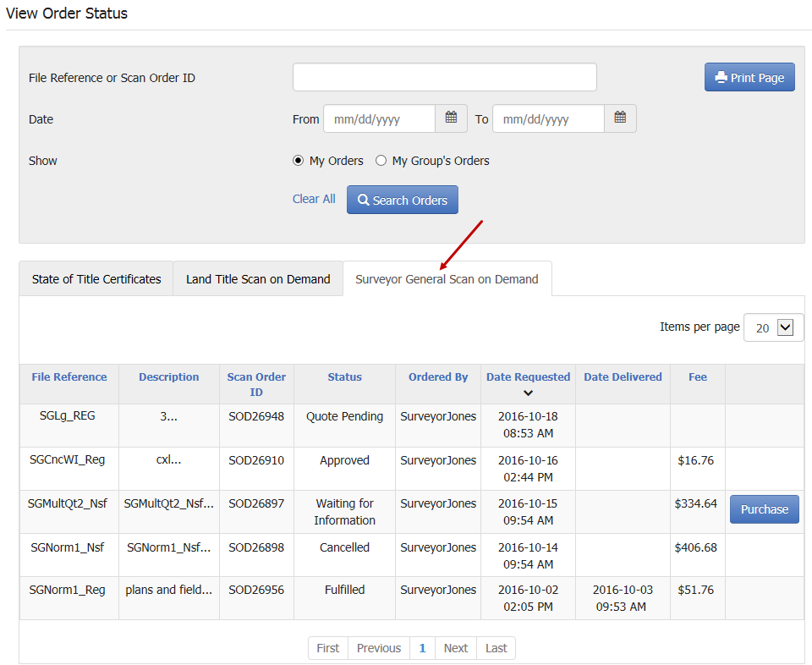Toggle the Date Requested sort order arrow
Screen dimensions: 812x665
[528, 392]
